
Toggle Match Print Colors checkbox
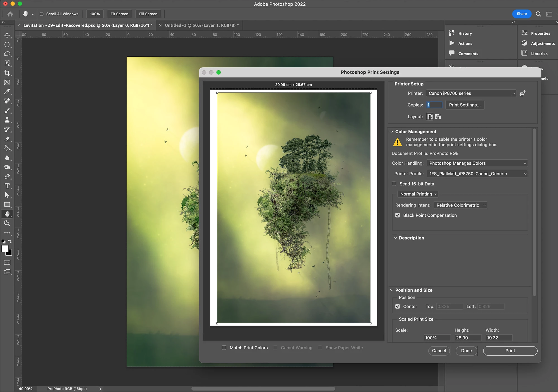coord(224,348)
